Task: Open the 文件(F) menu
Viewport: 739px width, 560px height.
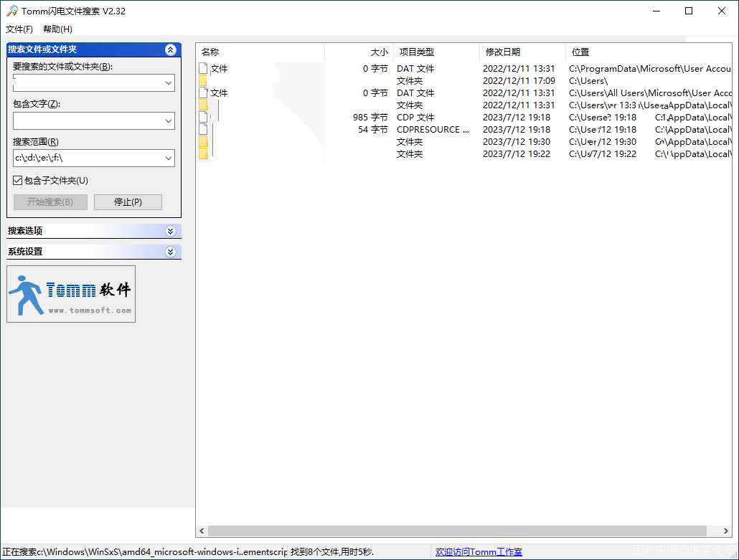Action: [x=19, y=29]
